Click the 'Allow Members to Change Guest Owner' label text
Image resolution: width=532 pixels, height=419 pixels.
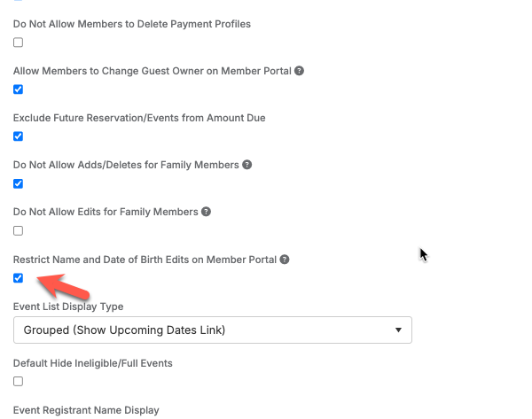pyautogui.click(x=152, y=71)
